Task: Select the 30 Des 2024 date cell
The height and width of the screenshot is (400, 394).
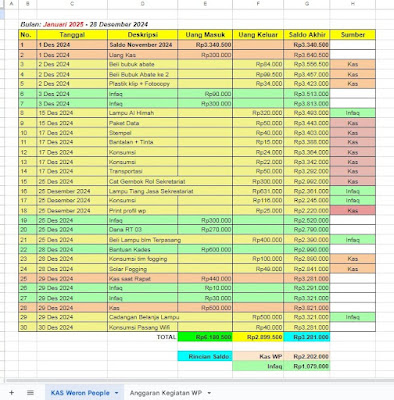Action: pyautogui.click(x=72, y=327)
